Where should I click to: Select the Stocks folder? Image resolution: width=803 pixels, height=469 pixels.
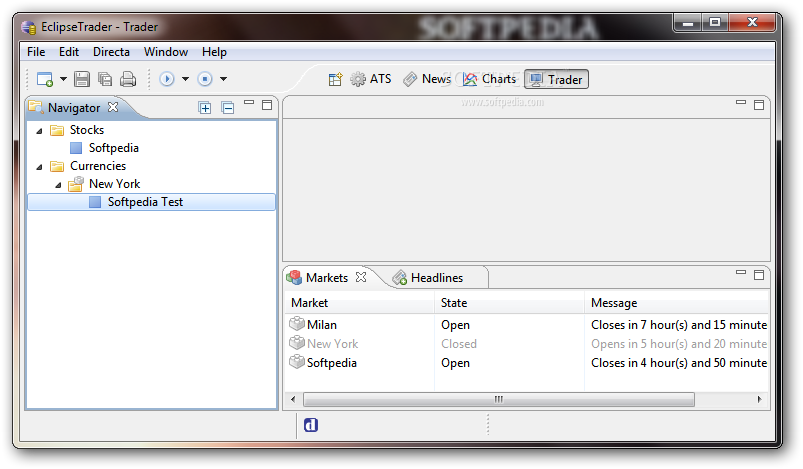click(87, 130)
